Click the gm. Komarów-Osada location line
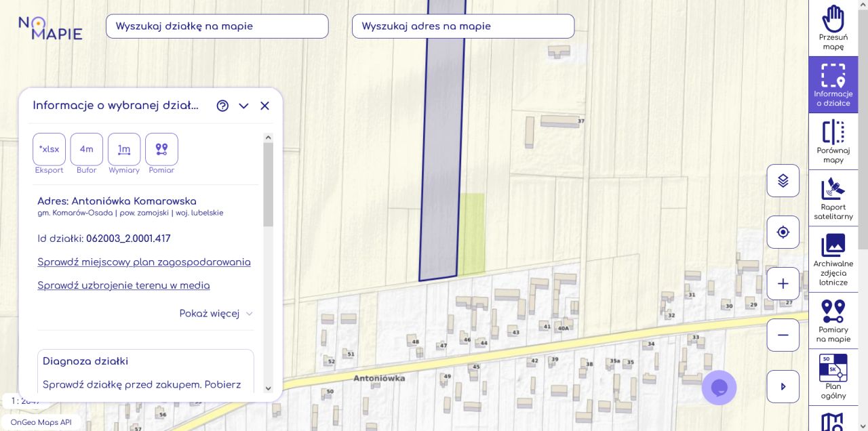 pos(130,213)
